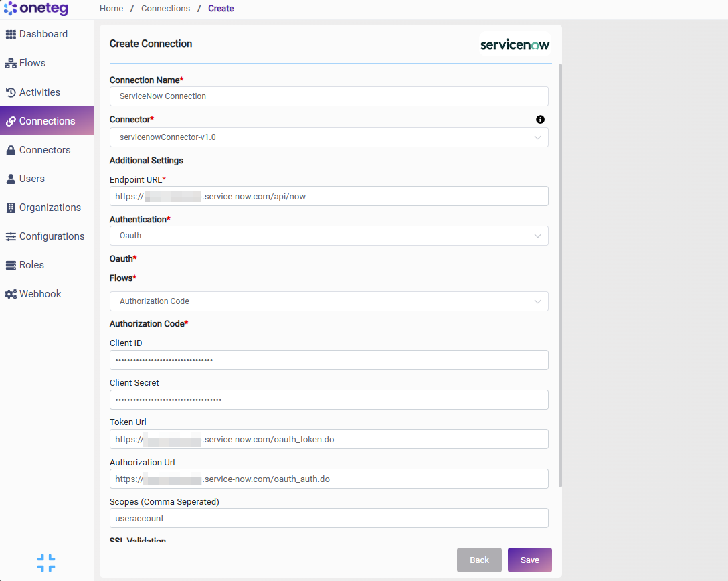Click the oneteg logo icon
The image size is (728, 581).
(10, 8)
